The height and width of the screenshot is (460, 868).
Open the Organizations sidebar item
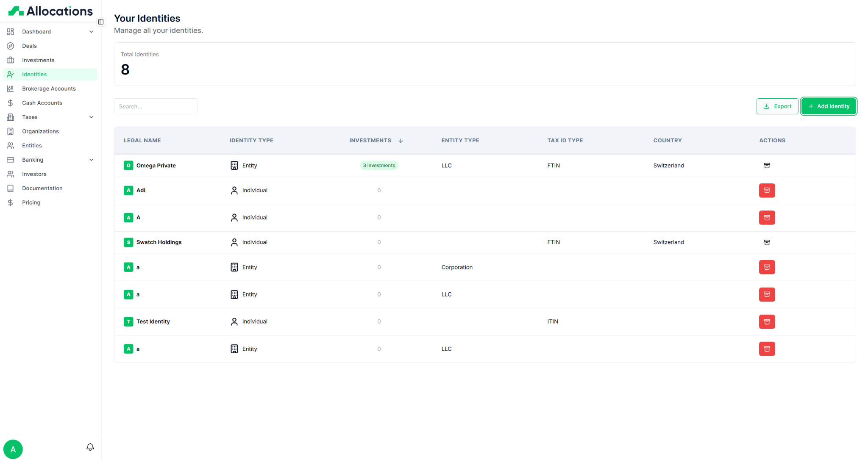point(40,131)
